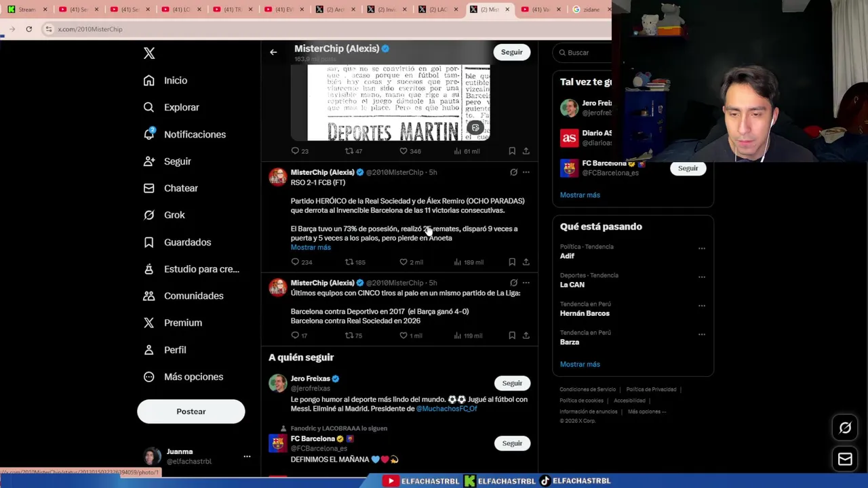Share the RSO 2-1 FCB post
This screenshot has width=868, height=488.
pyautogui.click(x=526, y=262)
